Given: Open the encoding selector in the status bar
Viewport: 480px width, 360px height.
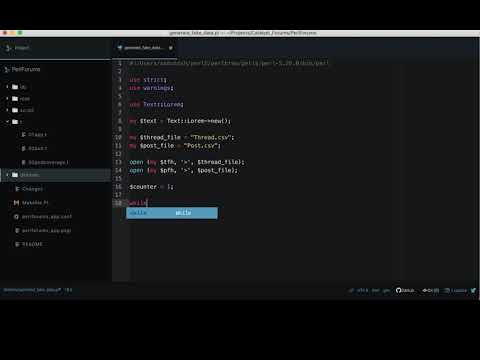Looking at the screenshot, I should [x=363, y=290].
